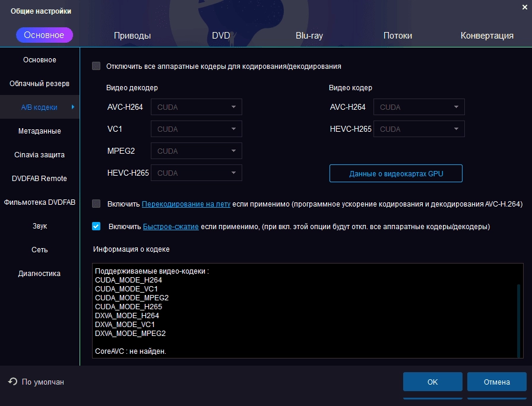Open Диагностика in the sidebar
The height and width of the screenshot is (406, 532).
pos(40,274)
